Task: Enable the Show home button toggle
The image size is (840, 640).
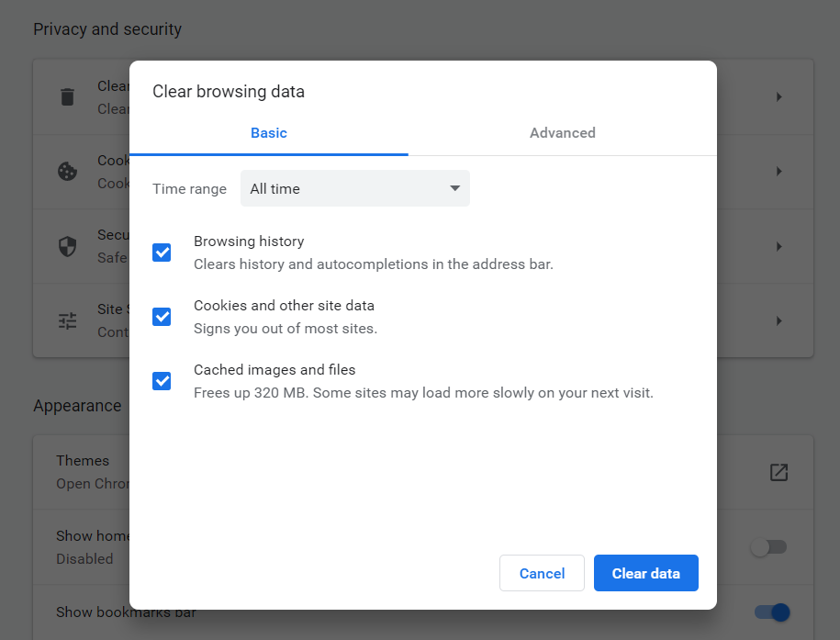Action: [x=768, y=547]
